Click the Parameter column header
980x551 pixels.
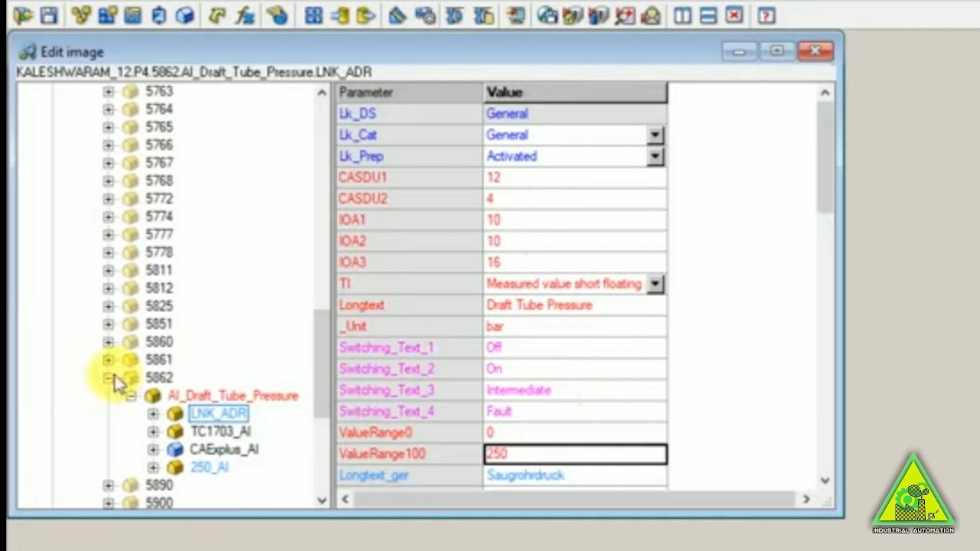point(410,93)
